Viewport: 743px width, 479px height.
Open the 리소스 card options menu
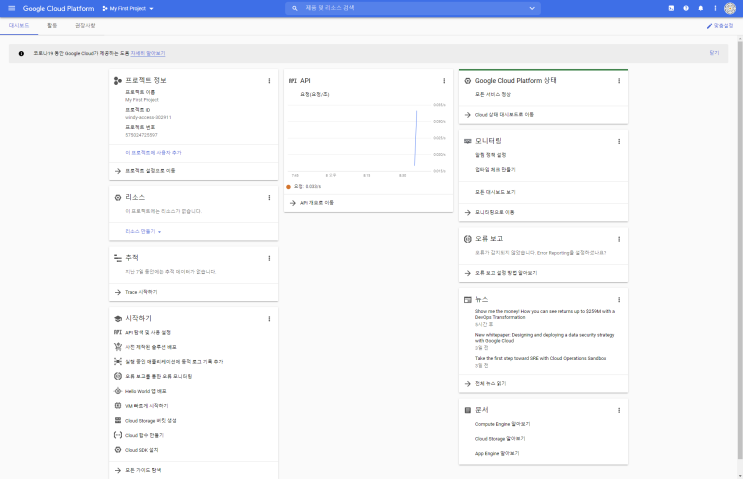pos(269,198)
